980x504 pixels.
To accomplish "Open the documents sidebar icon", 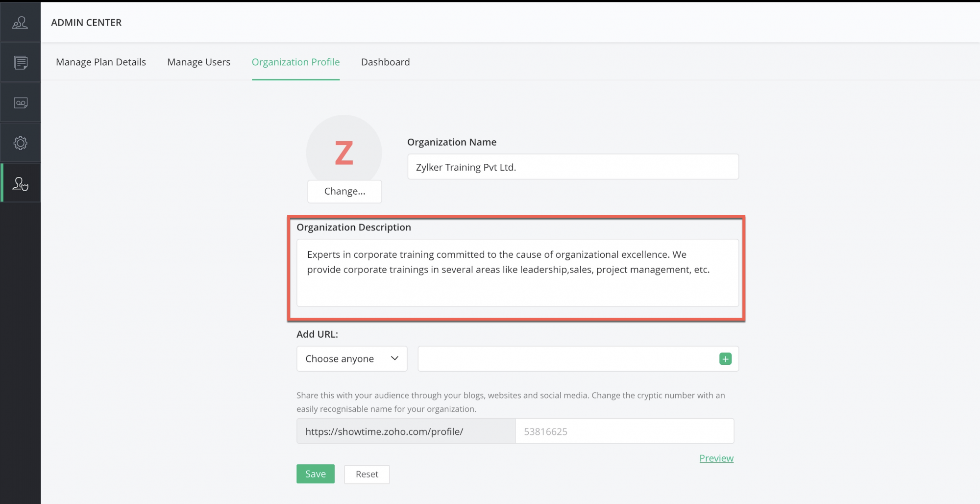I will 20,63.
